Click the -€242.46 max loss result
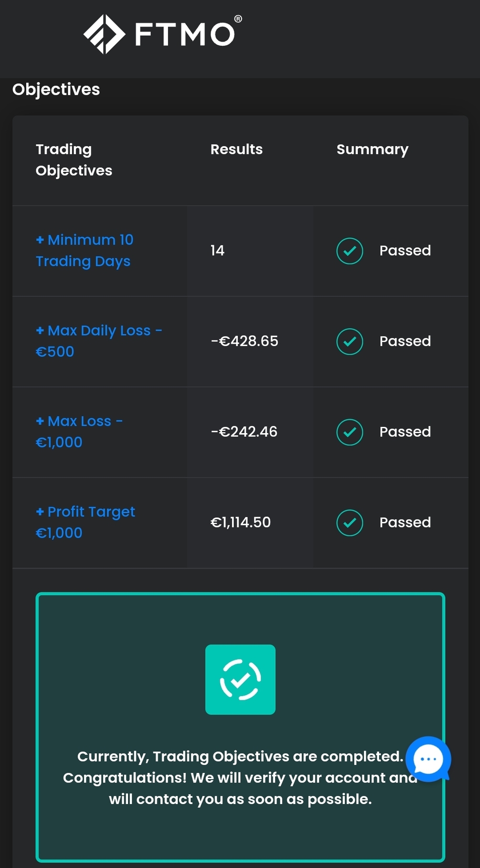The width and height of the screenshot is (480, 868). click(244, 432)
